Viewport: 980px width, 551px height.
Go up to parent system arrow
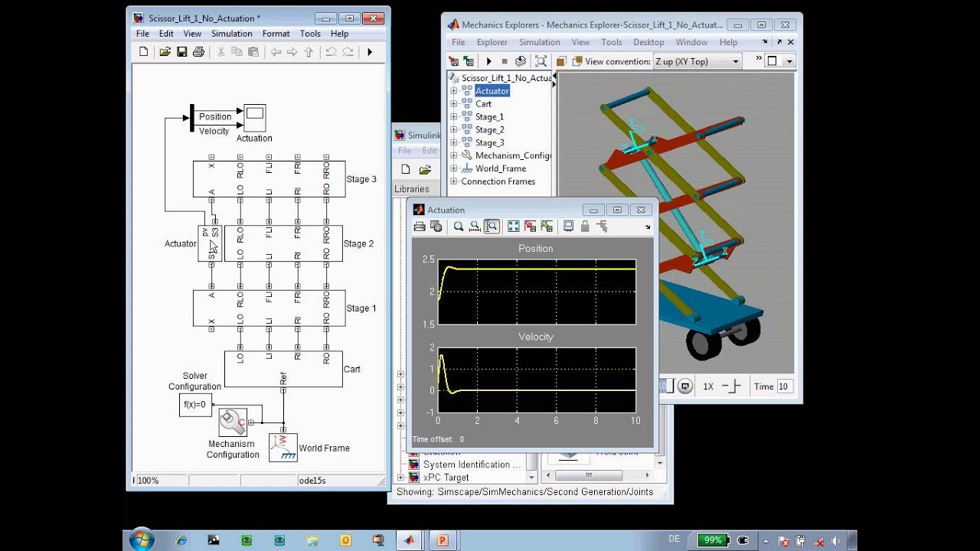(309, 52)
